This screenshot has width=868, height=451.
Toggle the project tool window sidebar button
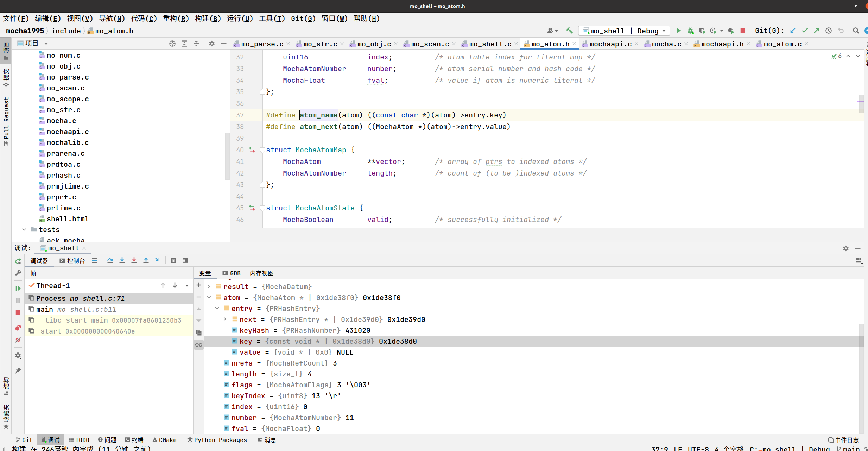point(6,51)
